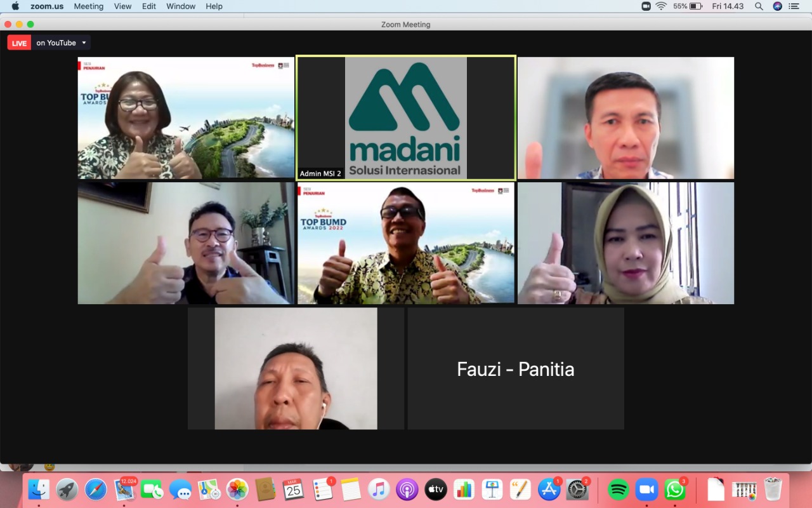Select the Fauzi - Panitia participant tile
The image size is (812, 508).
(515, 369)
